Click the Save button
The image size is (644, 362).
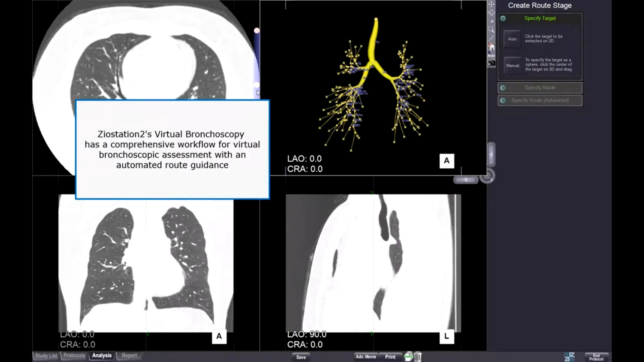coord(301,357)
